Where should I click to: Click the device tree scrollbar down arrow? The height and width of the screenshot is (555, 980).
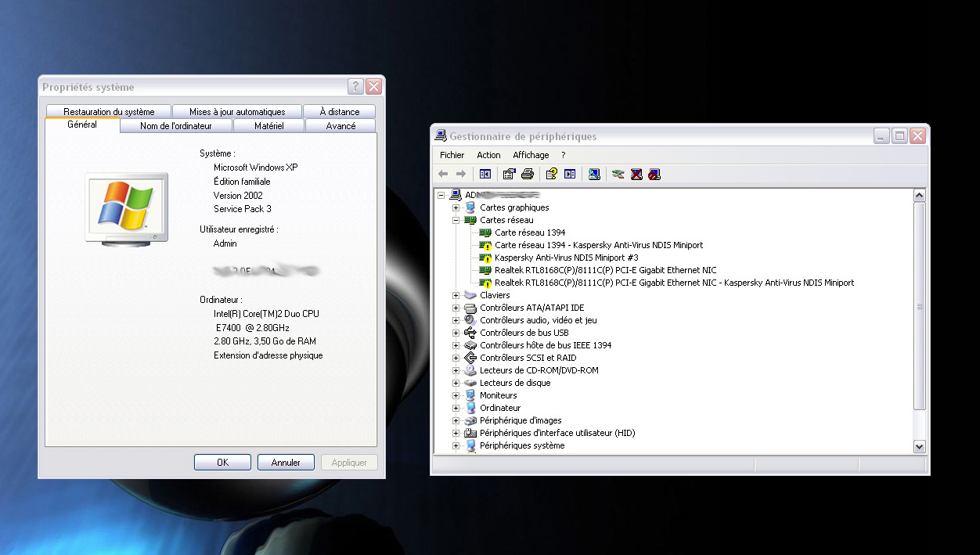click(920, 445)
